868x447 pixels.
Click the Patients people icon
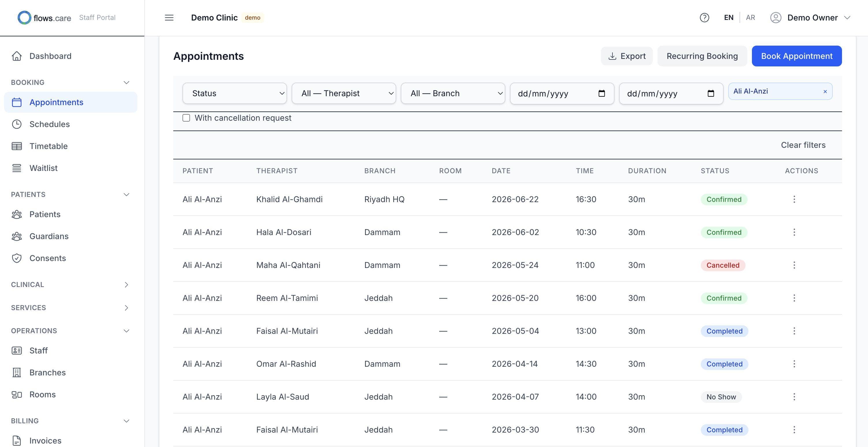tap(17, 214)
